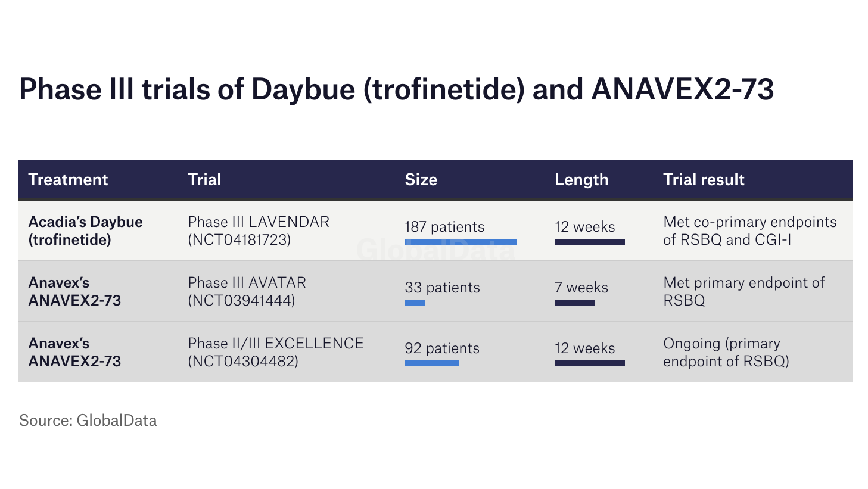This screenshot has height=489, width=868.
Task: Click the 33 patients blue bar
Action: coord(414,303)
